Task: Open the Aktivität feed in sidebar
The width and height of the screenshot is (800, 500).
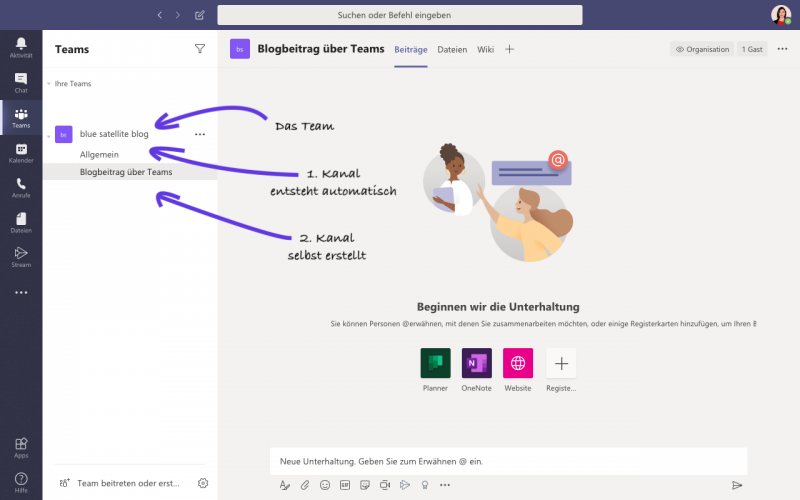Action: [21, 47]
